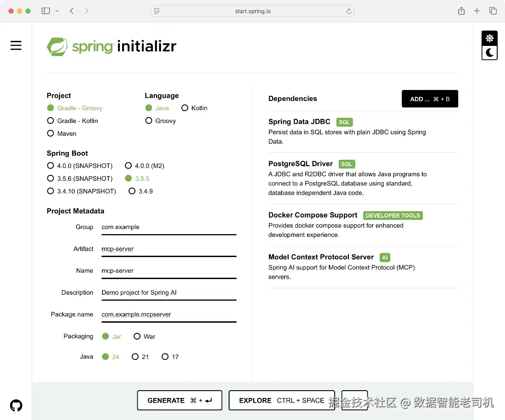Switch to dark theme moon icon
The width and height of the screenshot is (505, 420).
489,52
